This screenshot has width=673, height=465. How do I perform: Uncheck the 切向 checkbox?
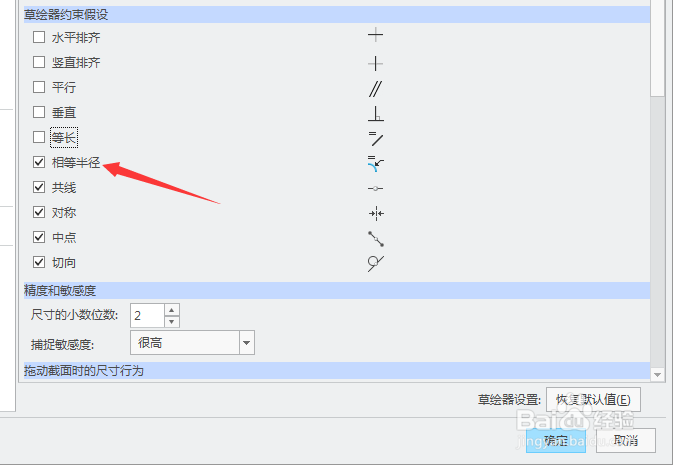coord(39,262)
